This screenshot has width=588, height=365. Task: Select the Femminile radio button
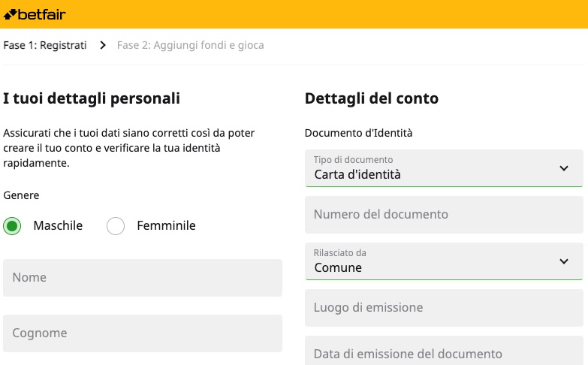coord(116,226)
